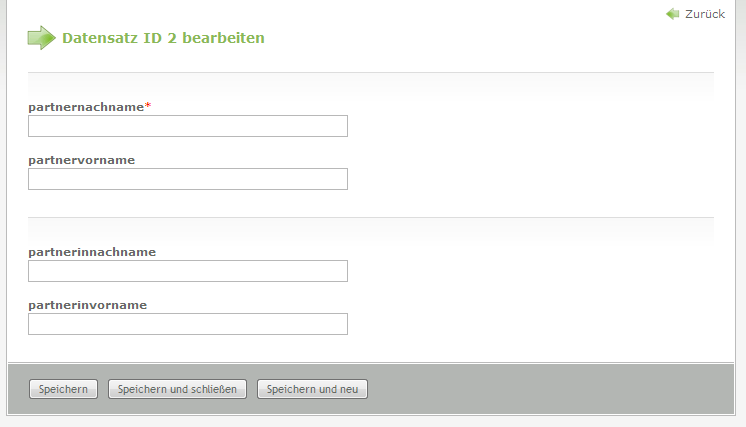
Task: Click Speichern und schließen button
Action: pos(177,389)
